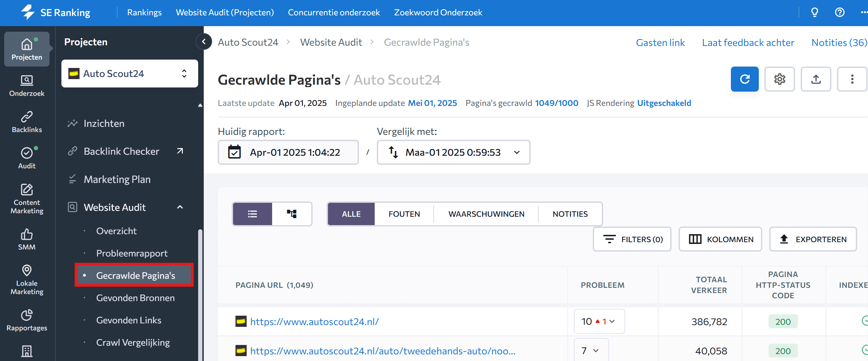
Task: Open the https://www.autoscout24.nl/ page link
Action: [x=314, y=321]
